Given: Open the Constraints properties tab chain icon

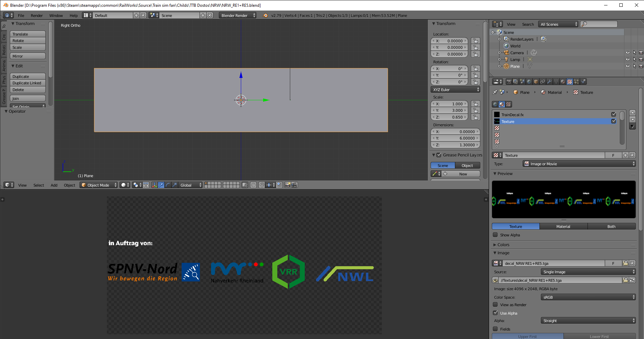Looking at the screenshot, I should (543, 82).
